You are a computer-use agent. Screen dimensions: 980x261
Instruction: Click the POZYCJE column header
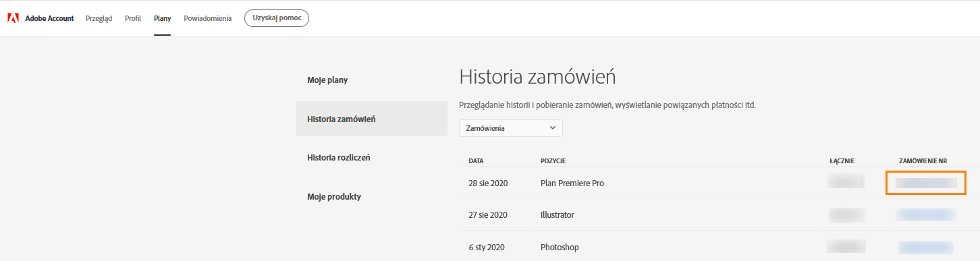[553, 161]
